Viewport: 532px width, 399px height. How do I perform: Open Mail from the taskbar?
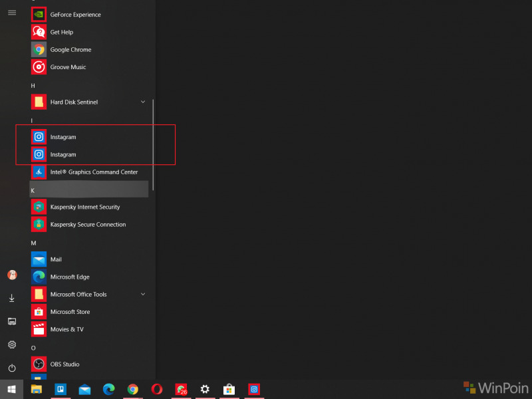84,390
